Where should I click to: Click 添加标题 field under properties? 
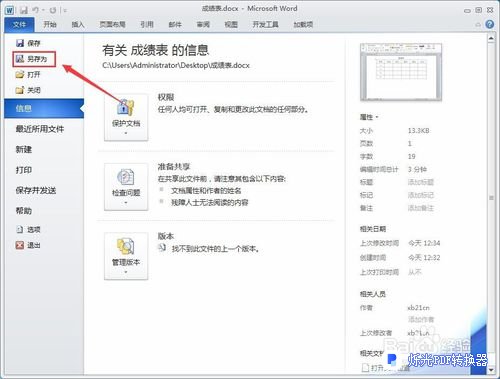pyautogui.click(x=421, y=182)
